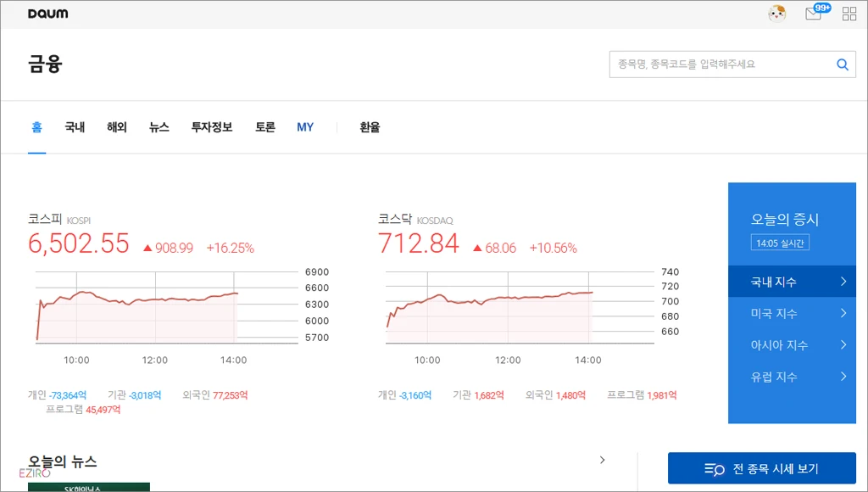This screenshot has height=492, width=868.
Task: Select the 국내 tab
Action: (75, 127)
